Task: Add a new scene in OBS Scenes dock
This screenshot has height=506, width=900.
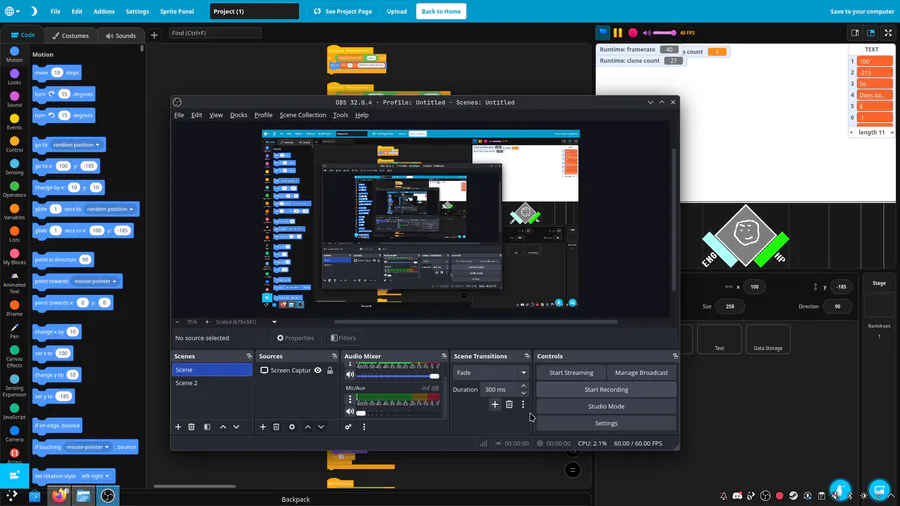Action: tap(178, 427)
